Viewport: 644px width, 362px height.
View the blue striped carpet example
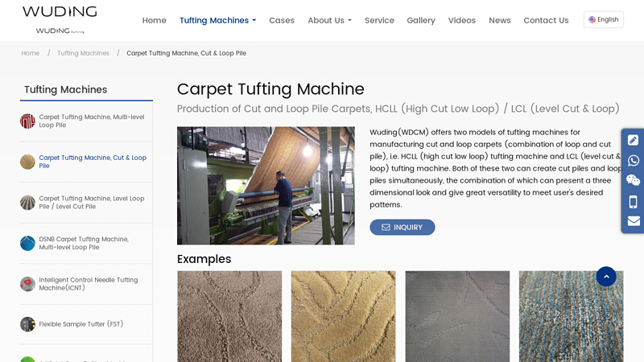point(571,316)
